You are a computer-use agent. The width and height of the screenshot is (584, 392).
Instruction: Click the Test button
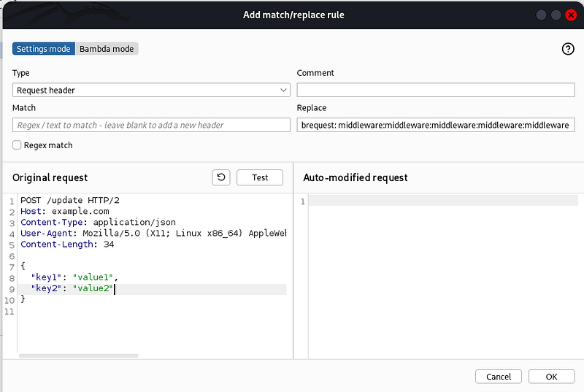point(260,177)
